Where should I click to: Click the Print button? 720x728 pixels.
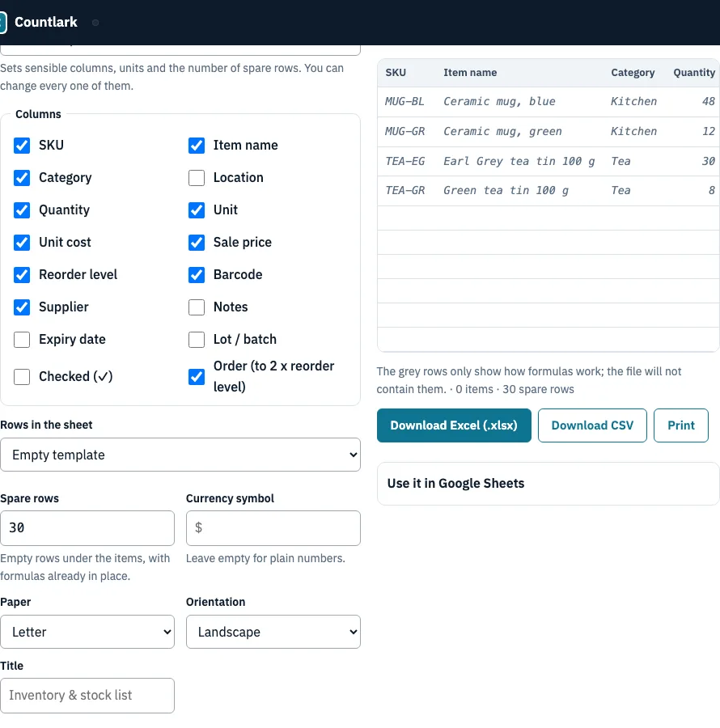pos(681,425)
